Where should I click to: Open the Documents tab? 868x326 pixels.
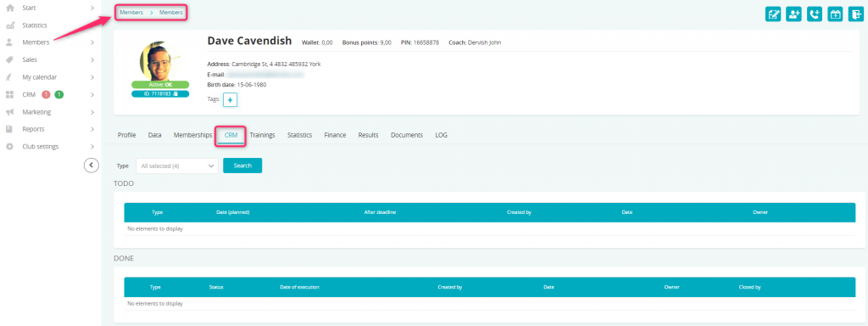click(x=407, y=135)
